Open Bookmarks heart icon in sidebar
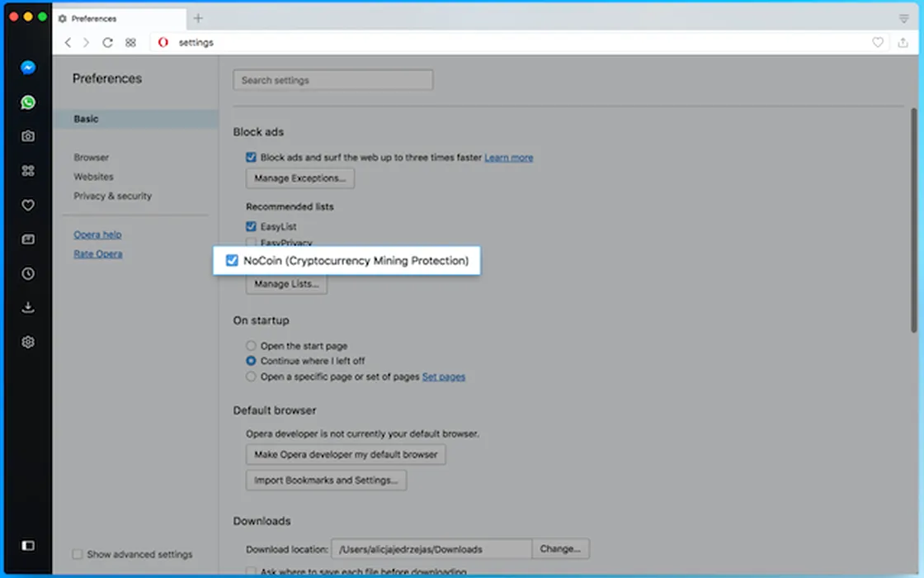 (x=28, y=206)
